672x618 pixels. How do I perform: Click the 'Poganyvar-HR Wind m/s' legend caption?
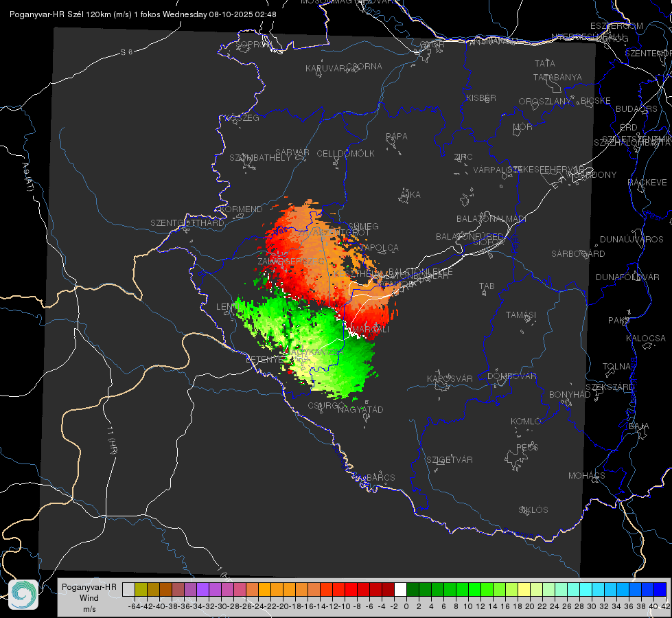pyautogui.click(x=89, y=598)
